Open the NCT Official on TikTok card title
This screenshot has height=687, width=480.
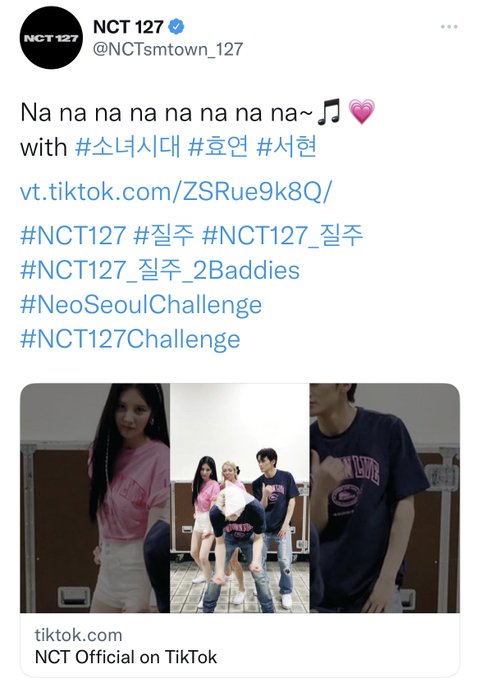point(126,657)
